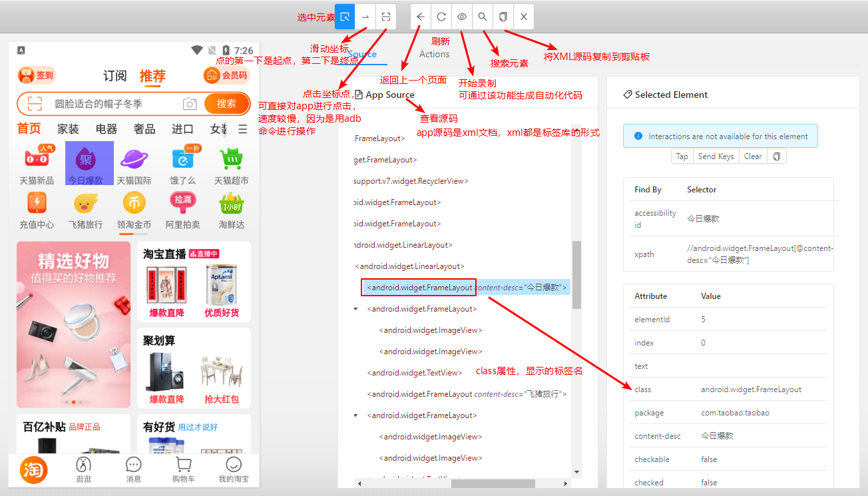The image size is (868, 496).
Task: Click the Clear button
Action: pyautogui.click(x=753, y=156)
